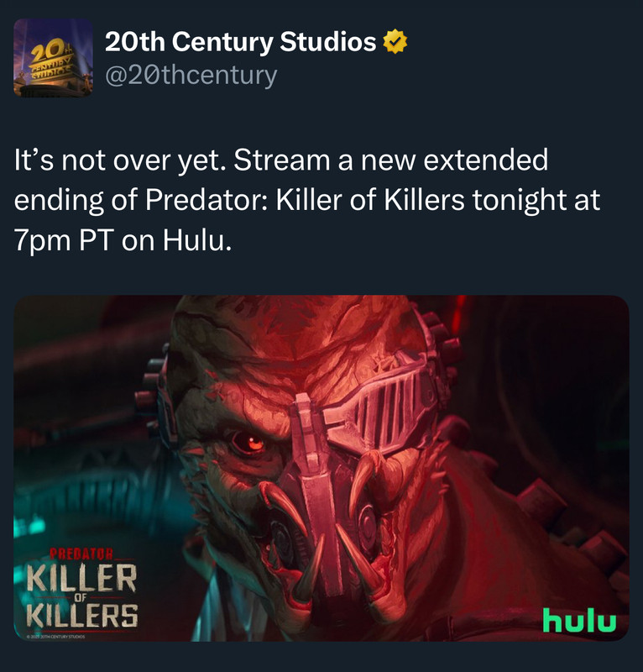Click the gold verified badge
The image size is (643, 672).
tap(395, 42)
